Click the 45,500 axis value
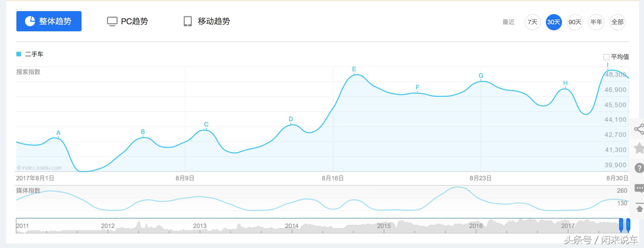This screenshot has width=644, height=248. coord(615,105)
